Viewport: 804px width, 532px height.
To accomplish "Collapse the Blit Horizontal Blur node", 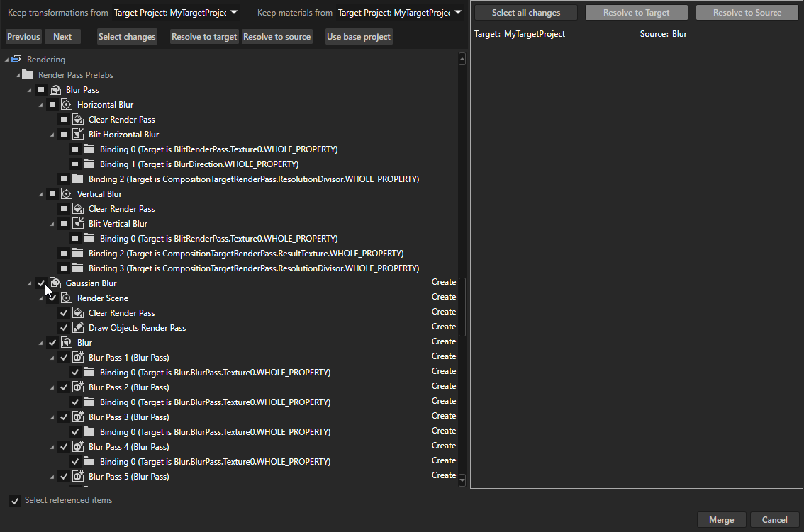I will pos(52,134).
